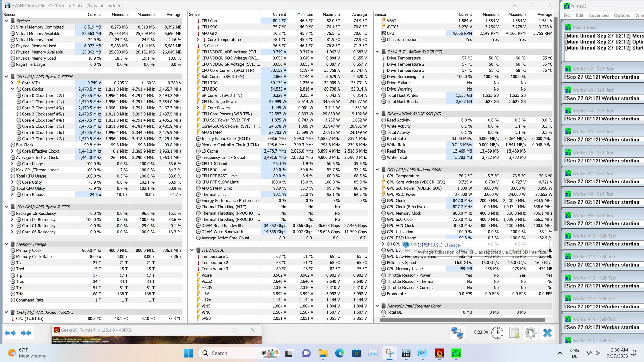The image size is (644, 362).
Task: Open the Test menu in Prime95
Action: click(567, 15)
